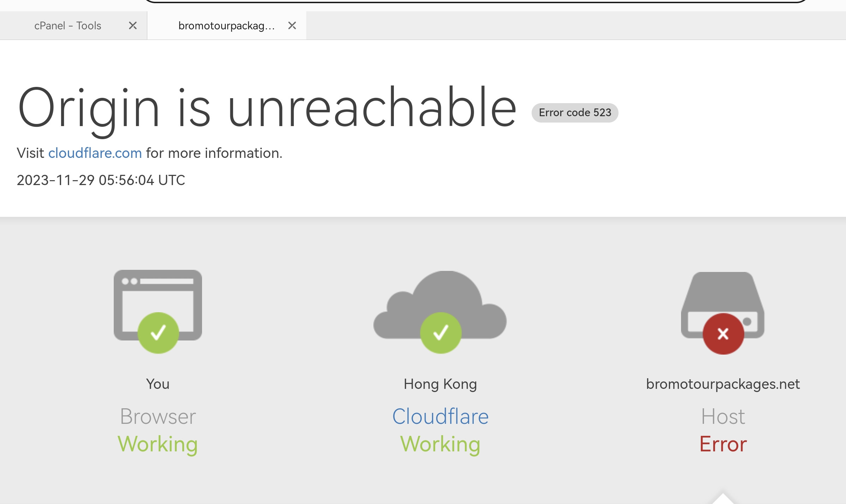Viewport: 846px width, 504px height.
Task: Click the Origin is unreachable heading
Action: (267, 108)
